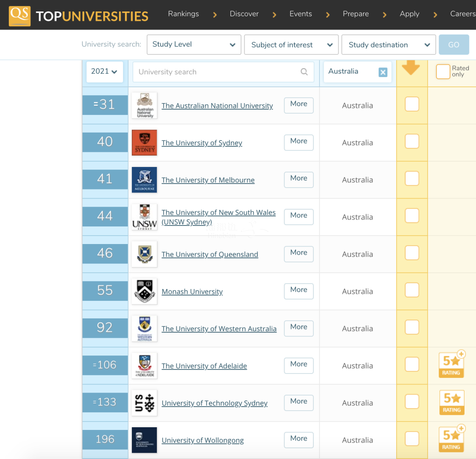Open The Australian National University link
The image size is (476, 459).
217,106
